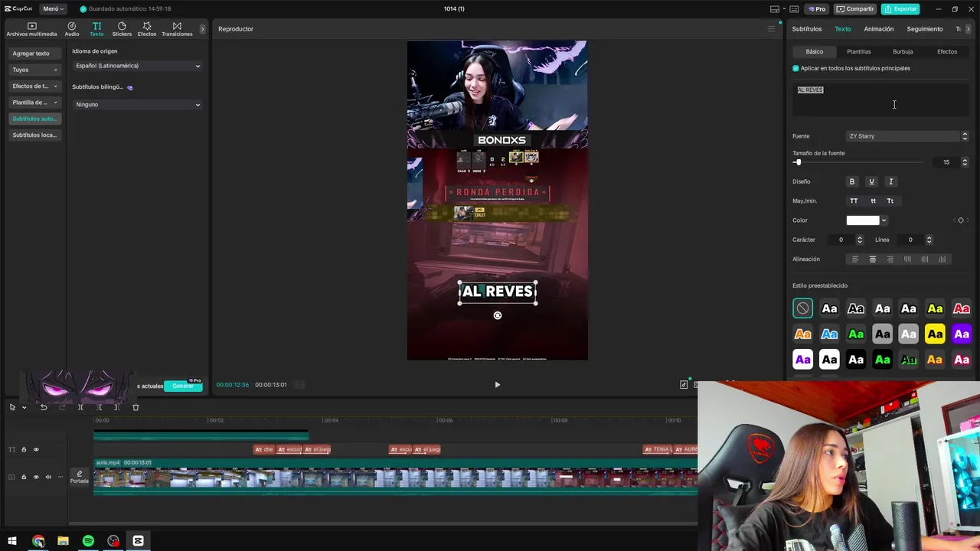Expand the Tuyos text category

tap(34, 70)
